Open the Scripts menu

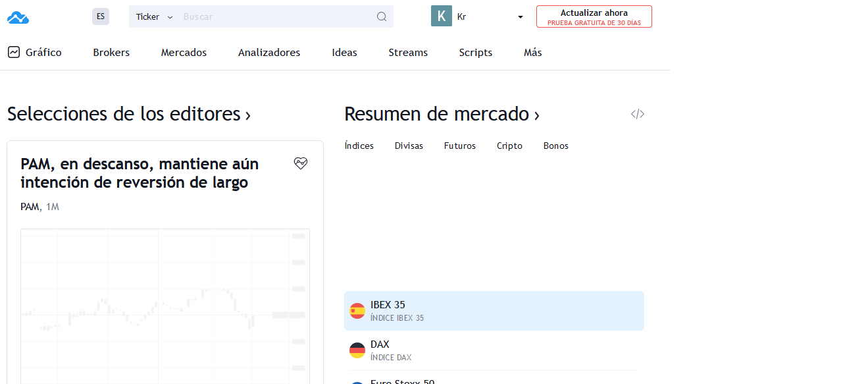(476, 53)
